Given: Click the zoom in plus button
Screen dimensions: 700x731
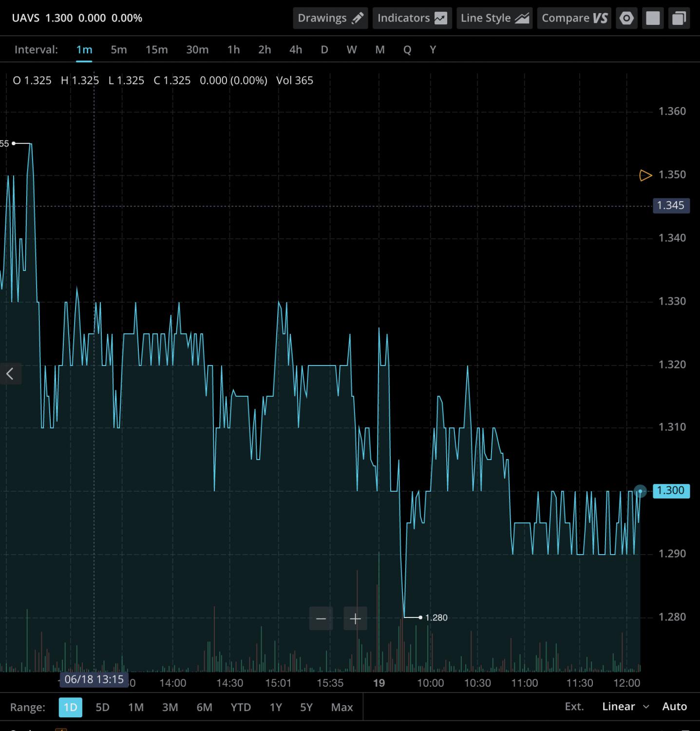Looking at the screenshot, I should point(355,619).
